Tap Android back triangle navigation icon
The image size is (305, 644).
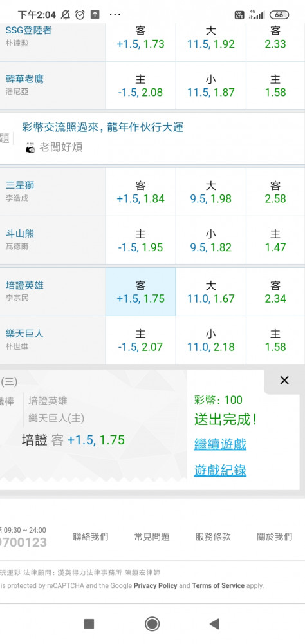(214, 624)
